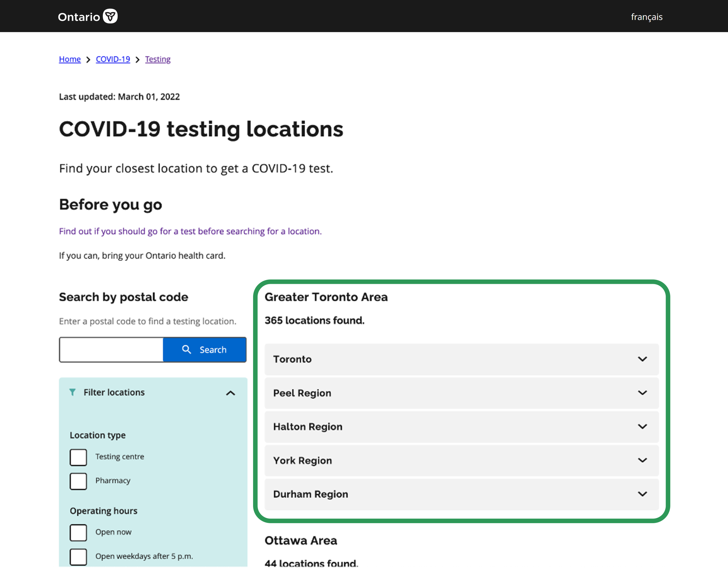Focus the postal code input field
Screen dimensions: 728x573
(x=111, y=350)
